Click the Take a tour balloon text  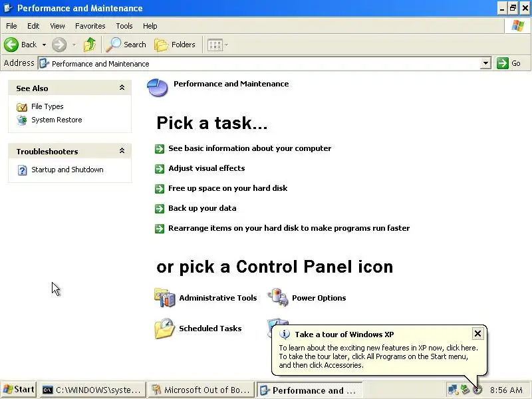point(378,356)
